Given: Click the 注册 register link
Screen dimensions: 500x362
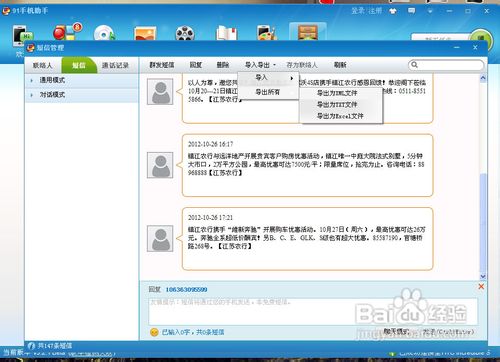Looking at the screenshot, I should [375, 11].
